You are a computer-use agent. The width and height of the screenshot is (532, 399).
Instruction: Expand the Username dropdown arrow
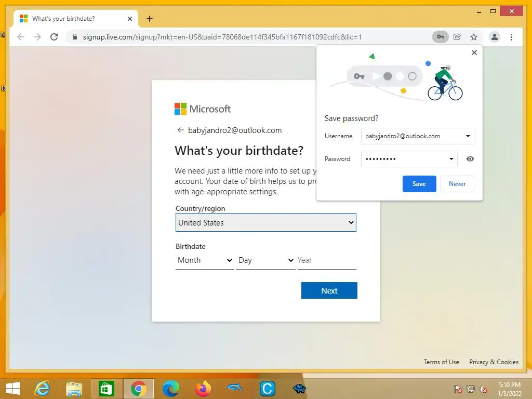tap(468, 136)
